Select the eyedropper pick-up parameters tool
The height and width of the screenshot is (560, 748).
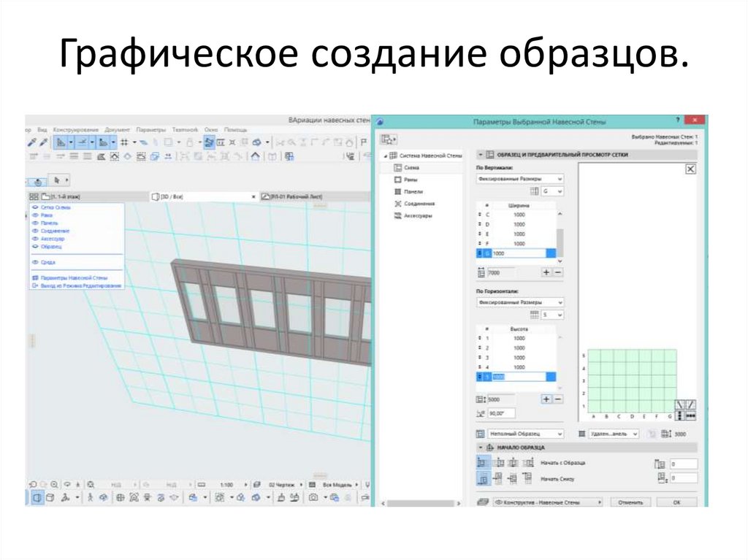tap(32, 142)
